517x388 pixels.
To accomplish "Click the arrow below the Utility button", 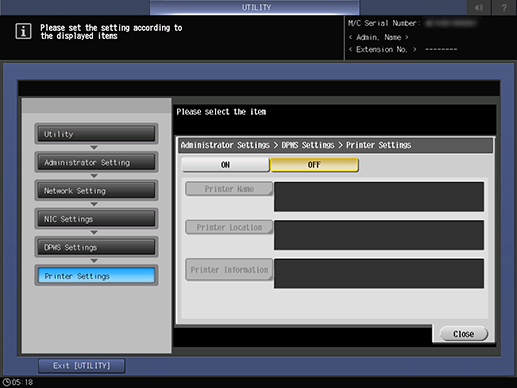I will (94, 147).
